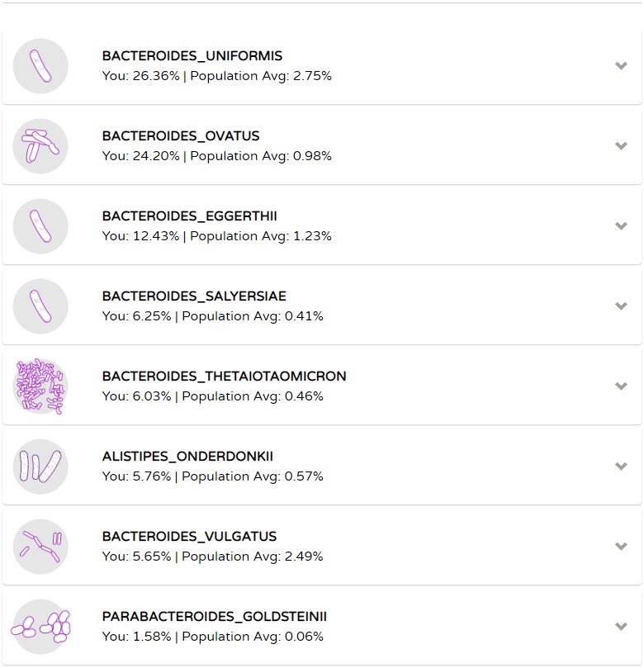644x668 pixels.
Task: Expand the PARABACTEROIDES_GOLDSTEINII row chevron
Action: tap(622, 627)
